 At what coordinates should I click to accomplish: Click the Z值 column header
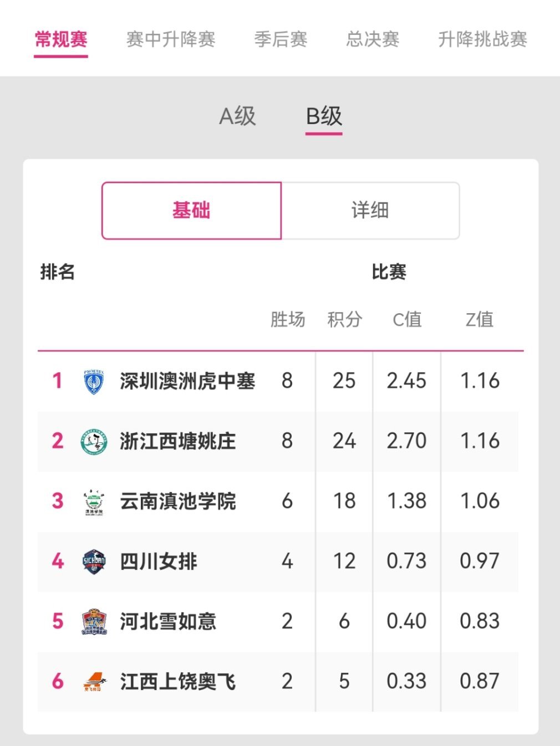point(480,319)
